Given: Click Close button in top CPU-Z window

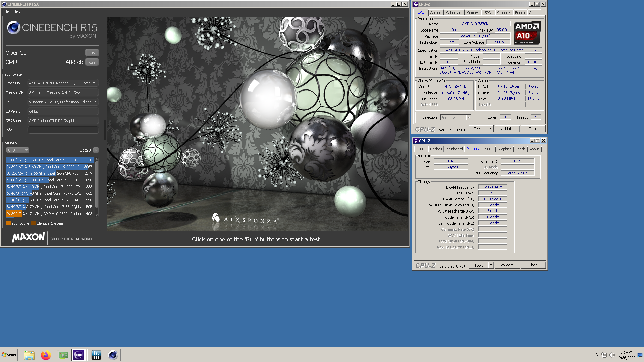Looking at the screenshot, I should pyautogui.click(x=533, y=129).
